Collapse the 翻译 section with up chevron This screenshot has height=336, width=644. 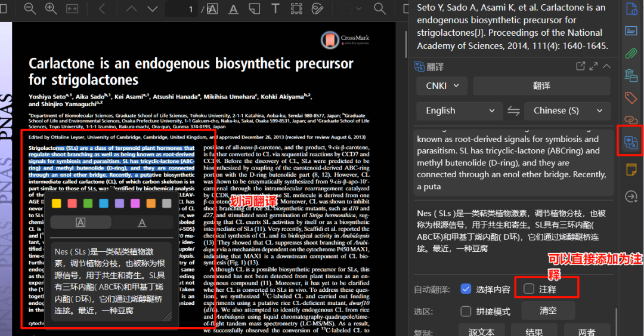click(606, 66)
